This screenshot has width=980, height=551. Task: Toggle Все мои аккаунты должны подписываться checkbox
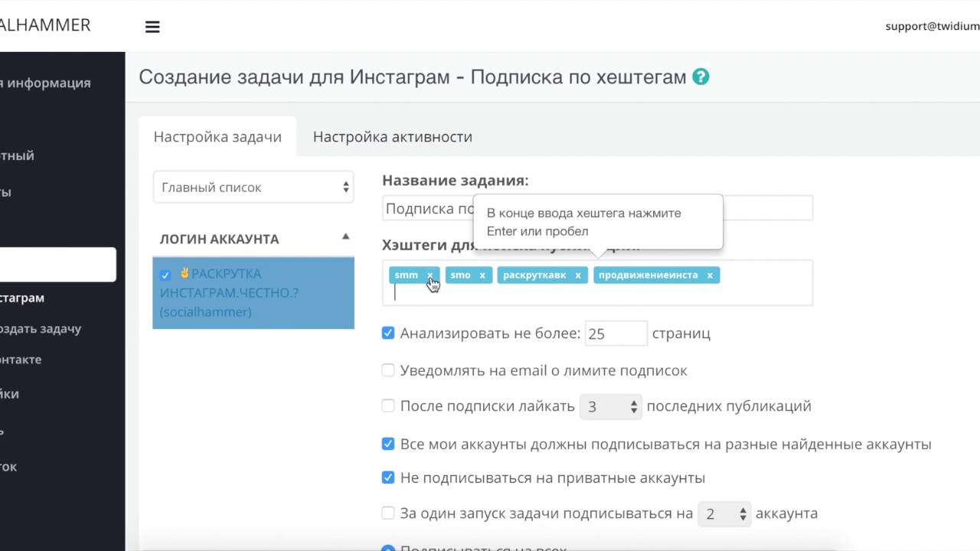[388, 444]
